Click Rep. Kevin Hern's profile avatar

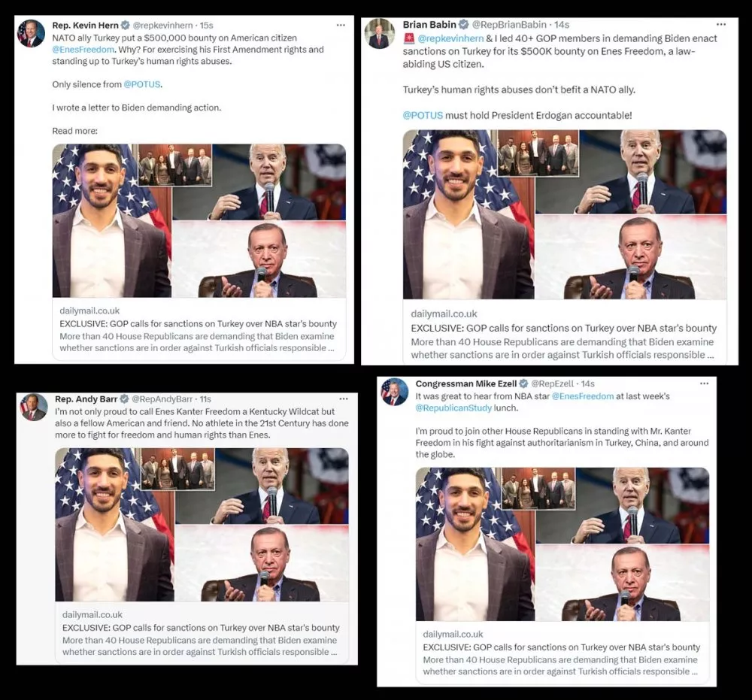pos(31,34)
